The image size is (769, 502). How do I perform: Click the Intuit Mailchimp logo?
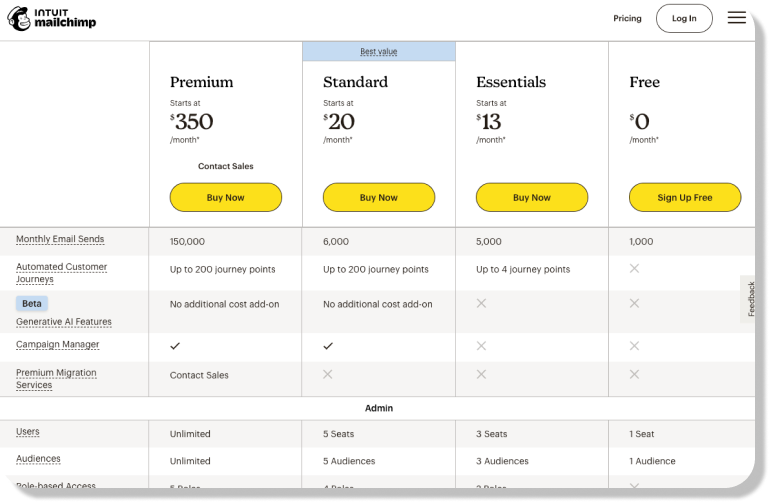52,18
